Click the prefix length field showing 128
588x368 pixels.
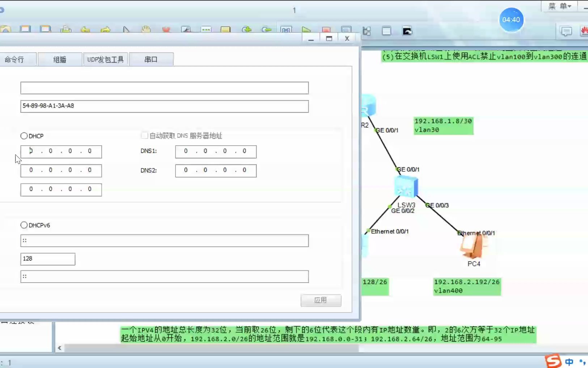pyautogui.click(x=48, y=259)
